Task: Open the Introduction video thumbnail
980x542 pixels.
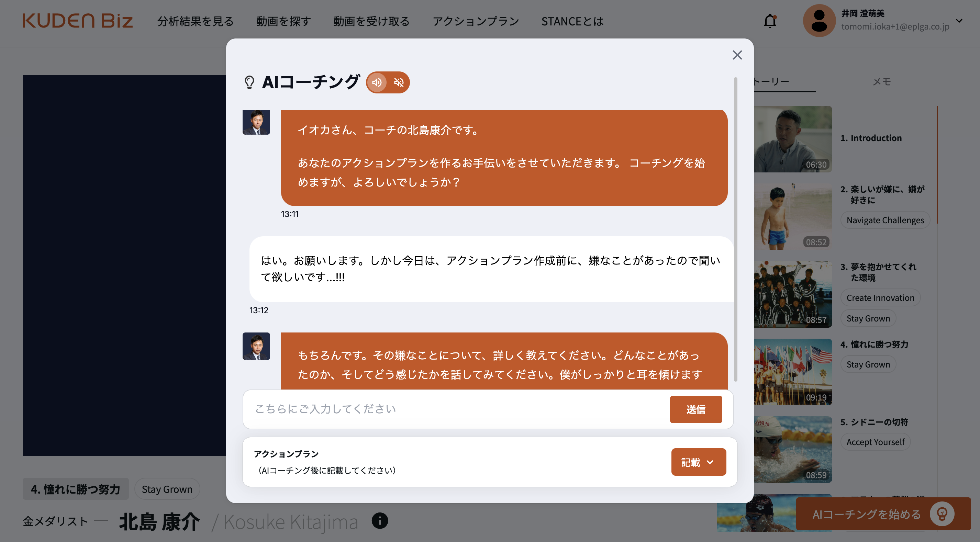Action: (792, 139)
